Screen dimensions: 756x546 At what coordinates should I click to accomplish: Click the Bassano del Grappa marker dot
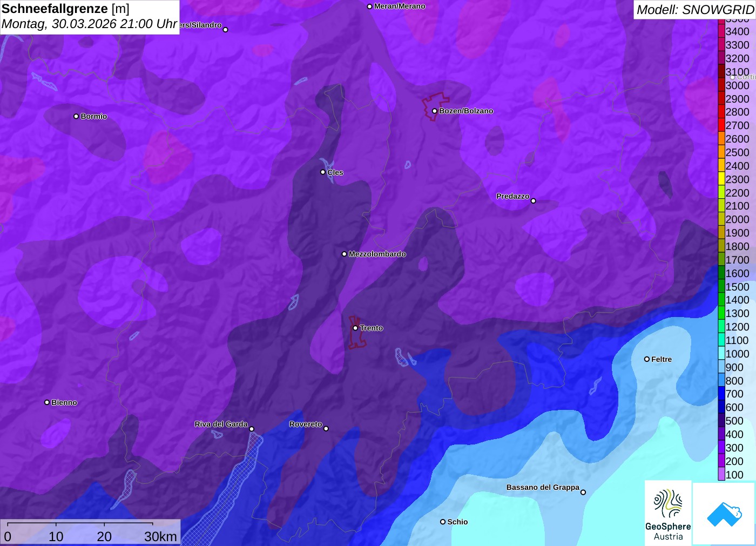[583, 492]
